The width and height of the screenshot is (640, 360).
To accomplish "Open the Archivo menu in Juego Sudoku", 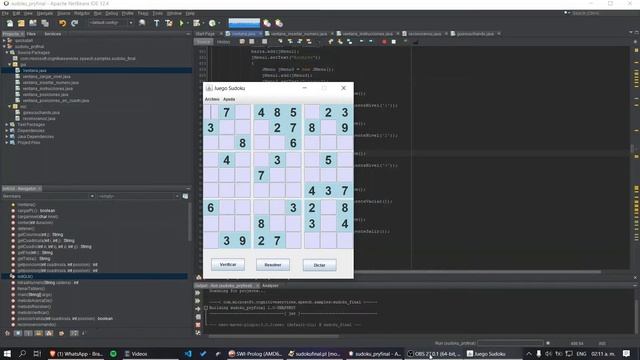I will pyautogui.click(x=212, y=99).
